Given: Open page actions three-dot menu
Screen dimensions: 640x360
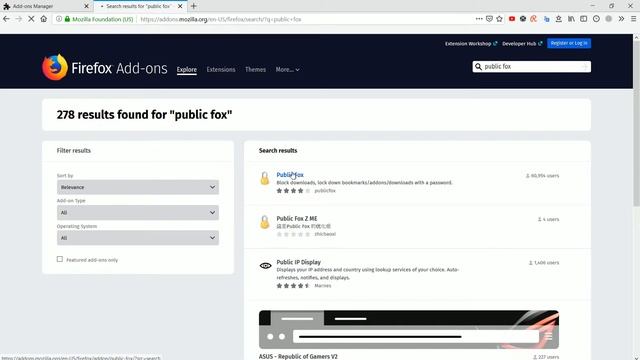Looking at the screenshot, I should (479, 19).
